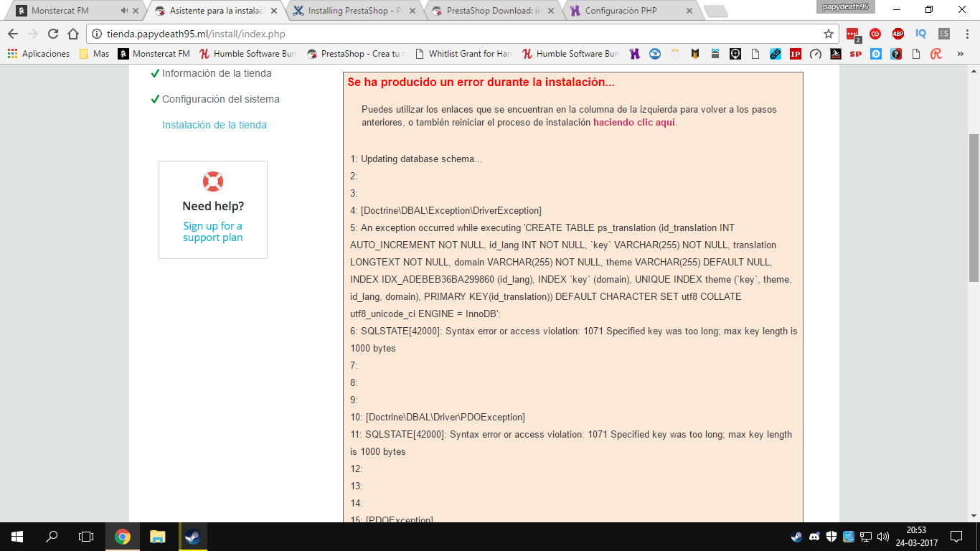980x551 pixels.
Task: Switch to the Installing PrestaShop tab
Action: 350,11
